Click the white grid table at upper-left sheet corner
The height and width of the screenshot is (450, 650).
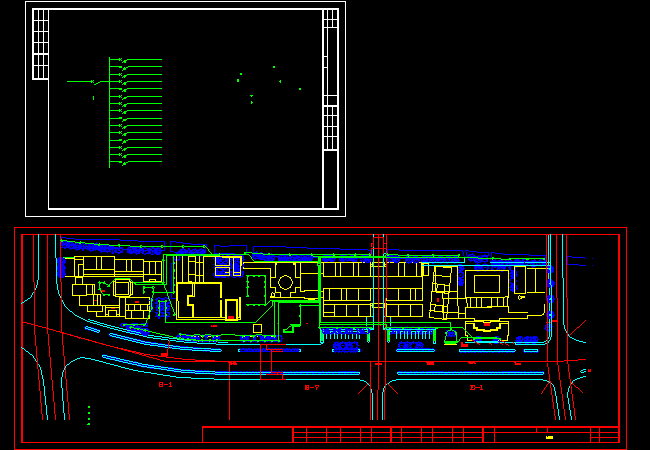click(x=40, y=44)
